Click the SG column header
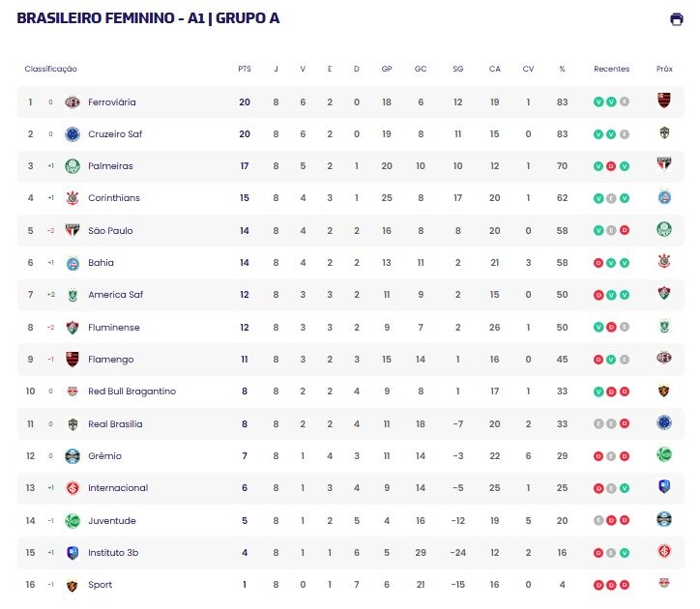The width and height of the screenshot is (700, 609). tap(458, 69)
